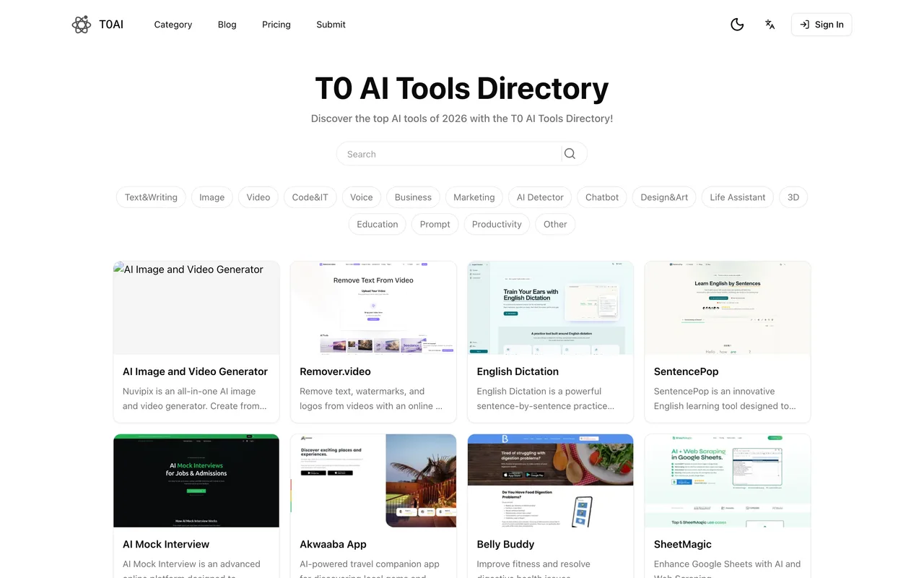Select the Life Assistant tag
The width and height of the screenshot is (924, 578).
pyautogui.click(x=738, y=197)
